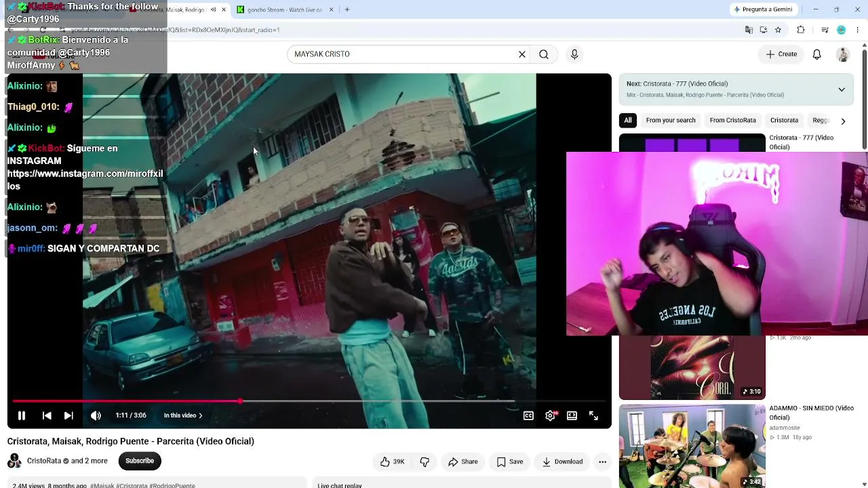Image resolution: width=868 pixels, height=488 pixels.
Task: Download the Parcerita video
Action: point(562,462)
